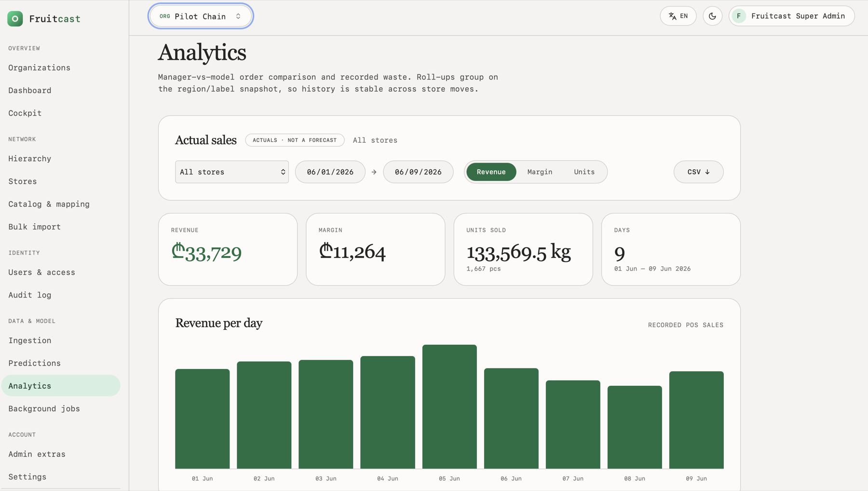Click the 06 Jun revenue bar
The width and height of the screenshot is (868, 491).
point(511,418)
